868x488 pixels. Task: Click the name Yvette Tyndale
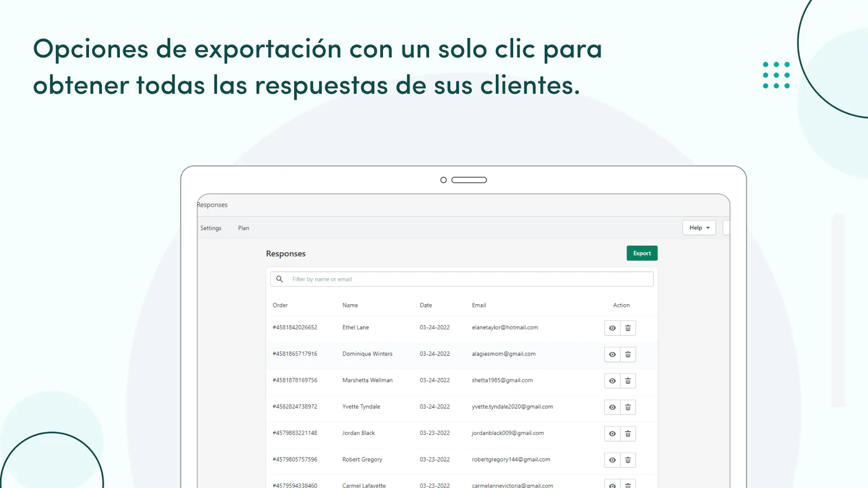click(361, 407)
